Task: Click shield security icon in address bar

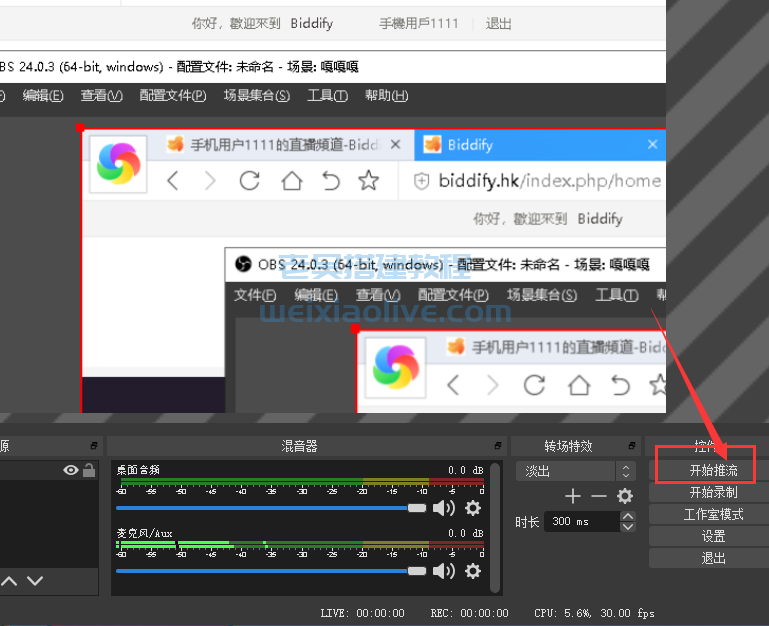Action: tap(421, 181)
